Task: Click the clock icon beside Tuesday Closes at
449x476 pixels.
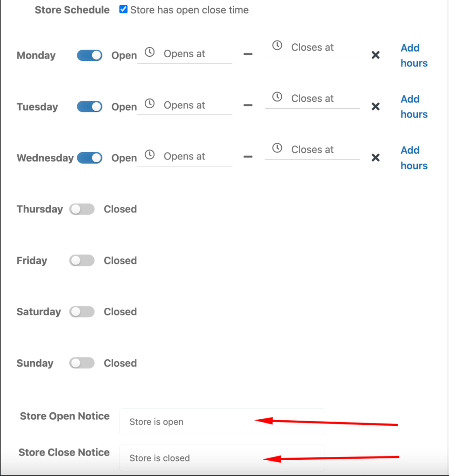Action: click(277, 97)
